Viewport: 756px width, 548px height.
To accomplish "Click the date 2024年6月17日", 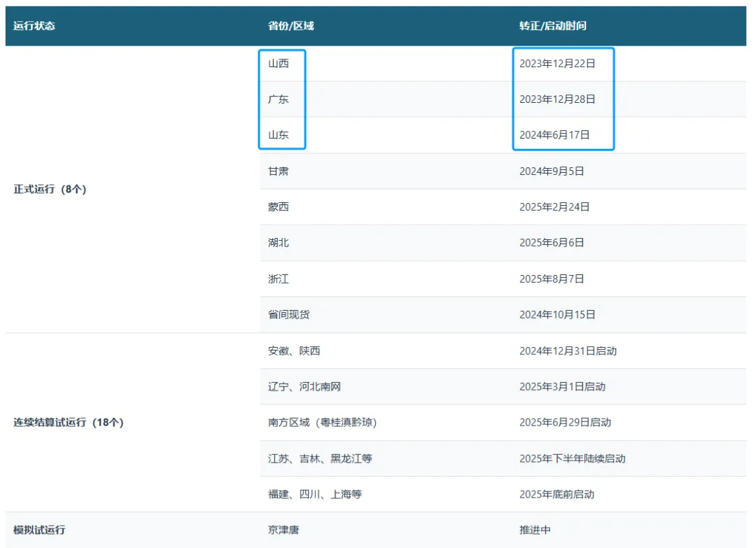I will coord(559,134).
